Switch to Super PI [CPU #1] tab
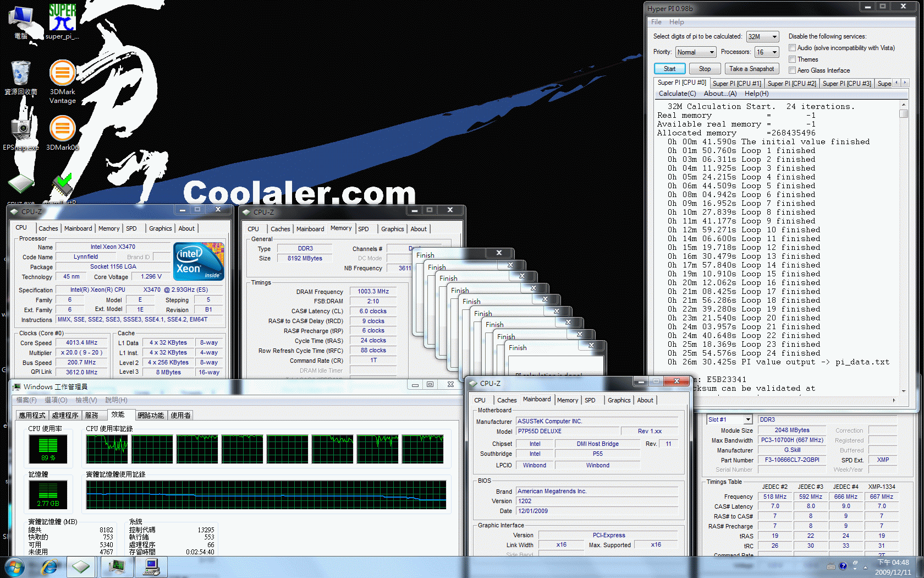Screen dimensions: 924x578 (736, 84)
